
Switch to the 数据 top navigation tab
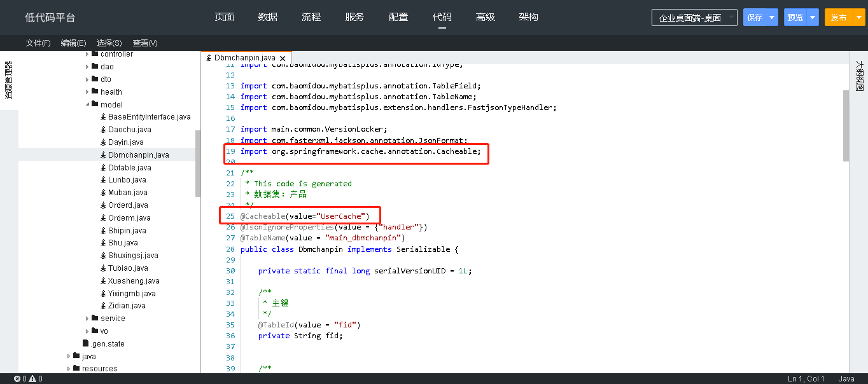(268, 17)
